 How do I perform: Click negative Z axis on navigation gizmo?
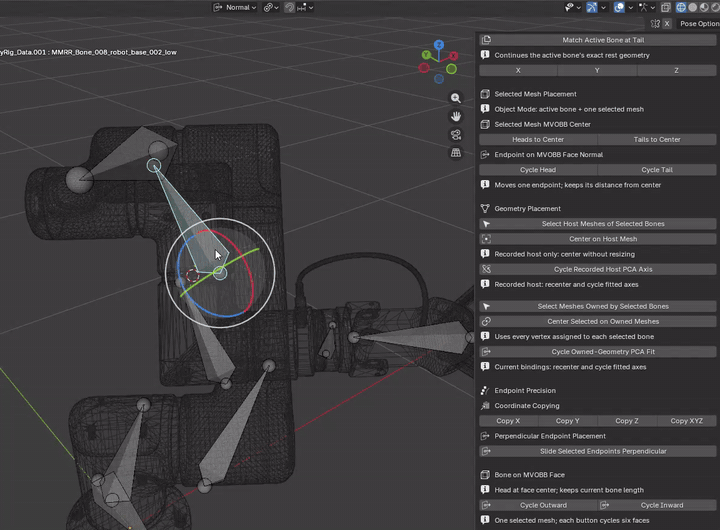tap(439, 79)
